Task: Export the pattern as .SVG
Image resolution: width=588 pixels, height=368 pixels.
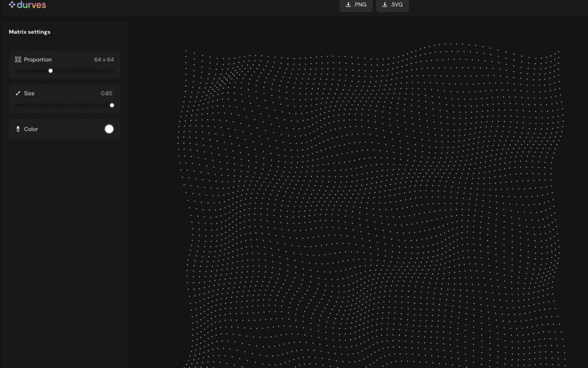Action: [393, 5]
